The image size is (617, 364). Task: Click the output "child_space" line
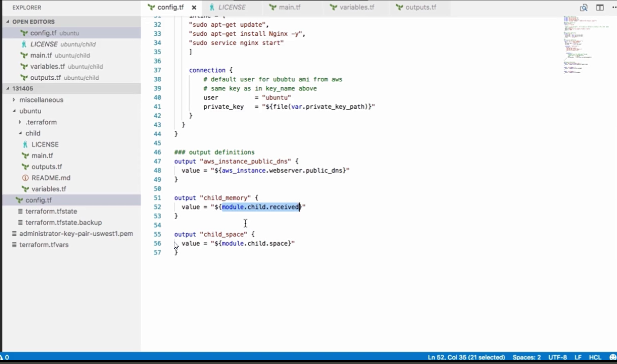[214, 235]
